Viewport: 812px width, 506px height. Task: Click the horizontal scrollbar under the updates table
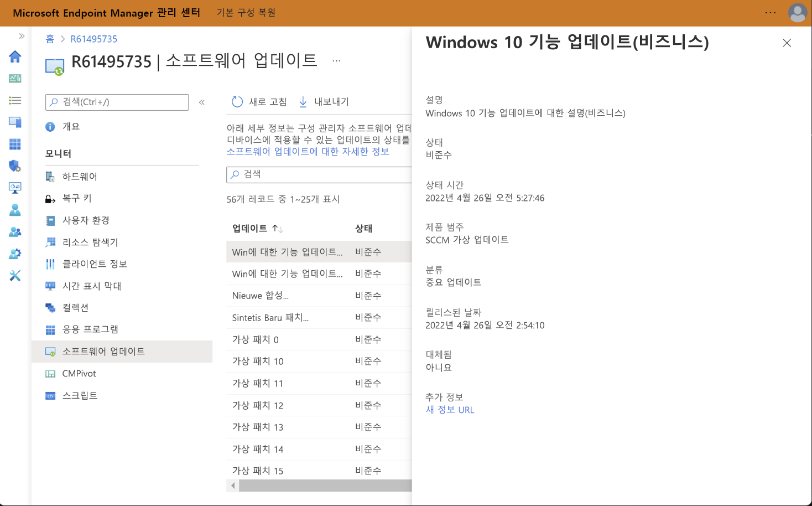click(325, 486)
